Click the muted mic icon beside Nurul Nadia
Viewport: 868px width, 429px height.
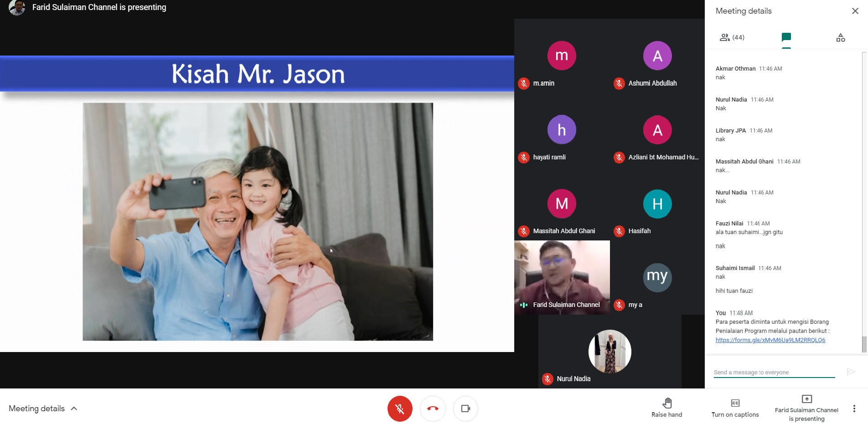(x=548, y=379)
